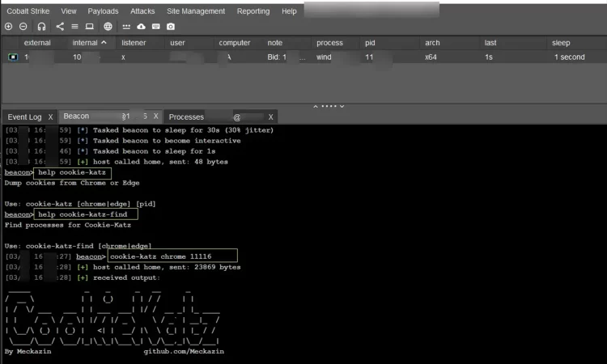Click 'By Meckazin' text
The height and width of the screenshot is (364, 607).
[x=28, y=352]
